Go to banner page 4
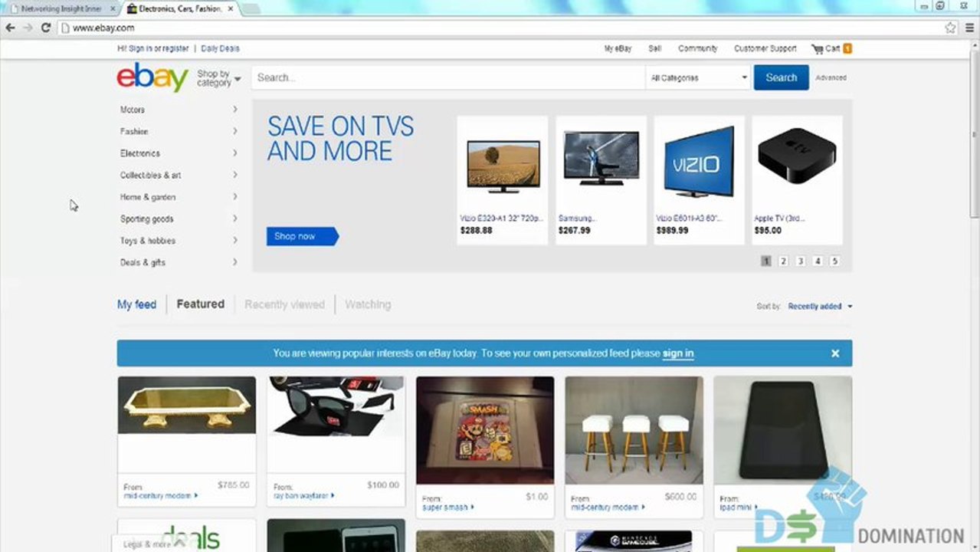 pyautogui.click(x=818, y=261)
